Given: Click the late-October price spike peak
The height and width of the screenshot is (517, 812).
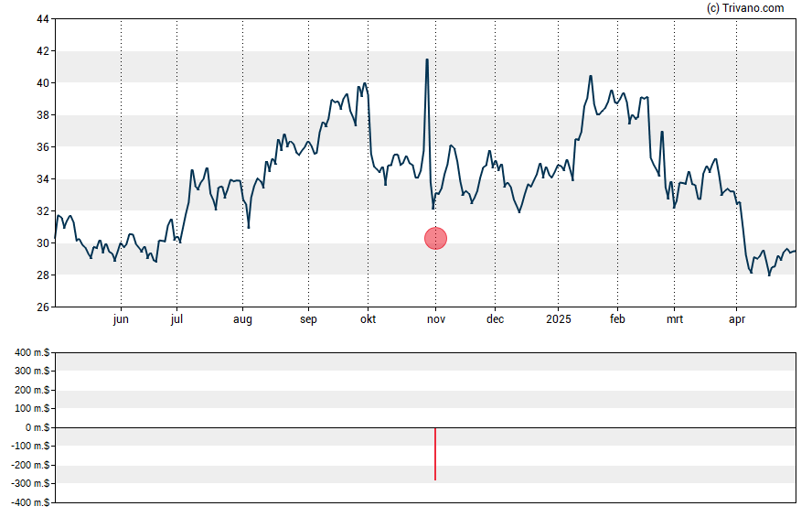Looking at the screenshot, I should [427, 59].
